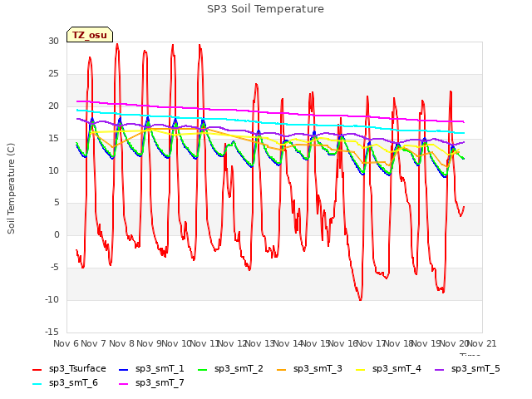
Task: Click the 20 y-axis tick label
Action: (53, 106)
